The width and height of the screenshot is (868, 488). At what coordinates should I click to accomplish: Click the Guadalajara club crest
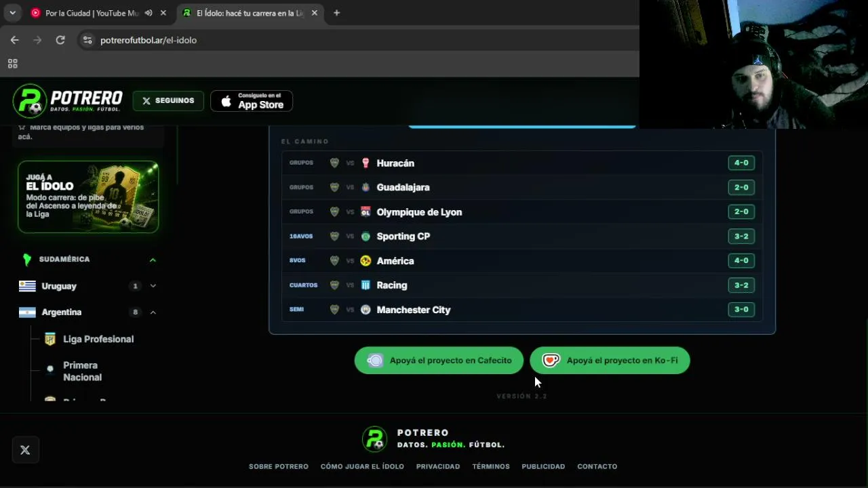pyautogui.click(x=366, y=188)
